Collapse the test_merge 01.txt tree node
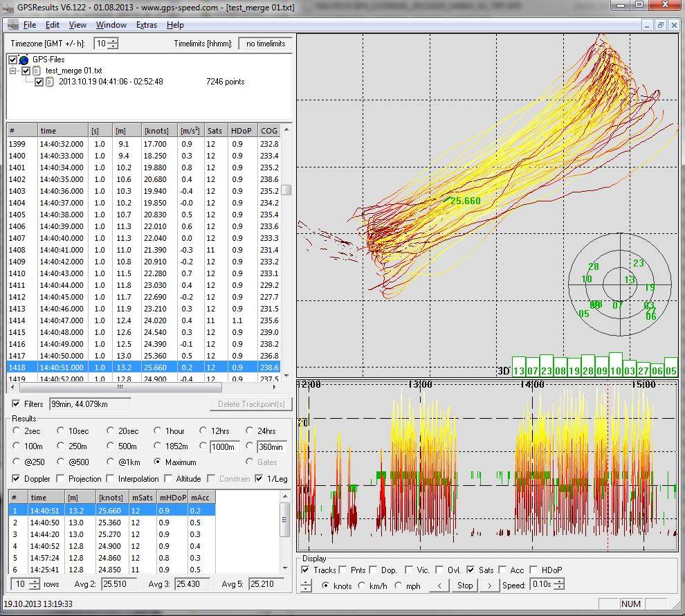The height and width of the screenshot is (616, 685). click(x=14, y=71)
